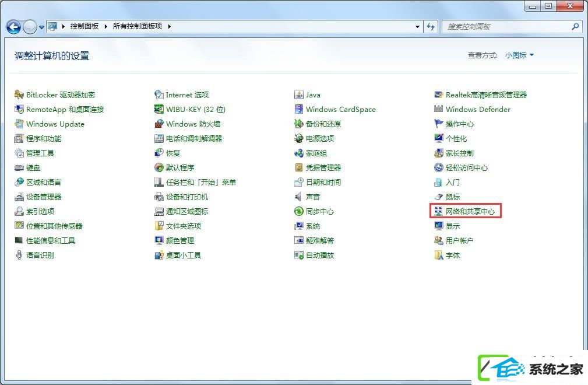Open the 位置和其他传感器 link

(54, 226)
